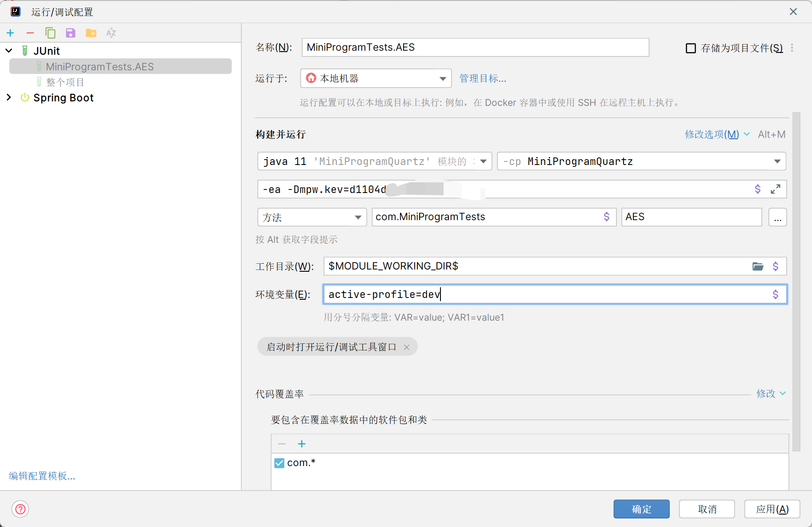This screenshot has width=812, height=527.
Task: Cancel dialog with 取消 button
Action: [x=707, y=509]
